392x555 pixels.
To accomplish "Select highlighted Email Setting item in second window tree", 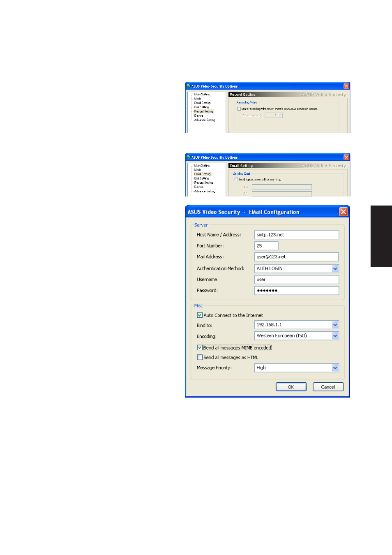I will [202, 174].
